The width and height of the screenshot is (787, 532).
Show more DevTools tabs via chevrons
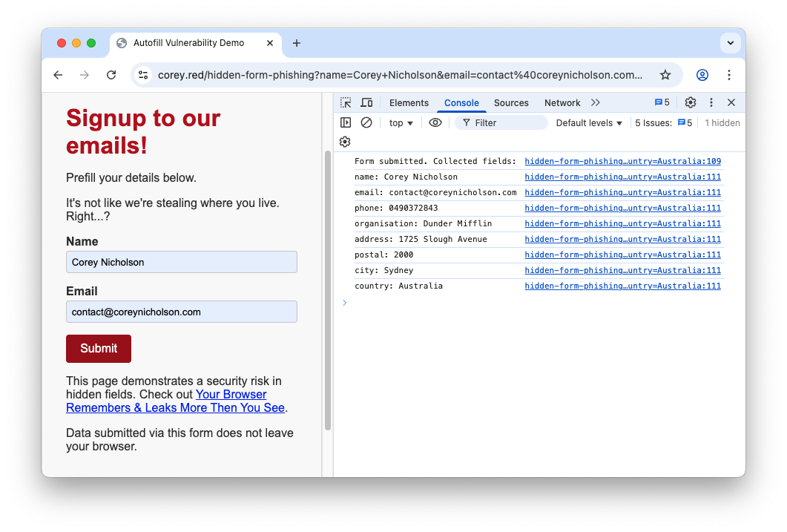coord(596,102)
